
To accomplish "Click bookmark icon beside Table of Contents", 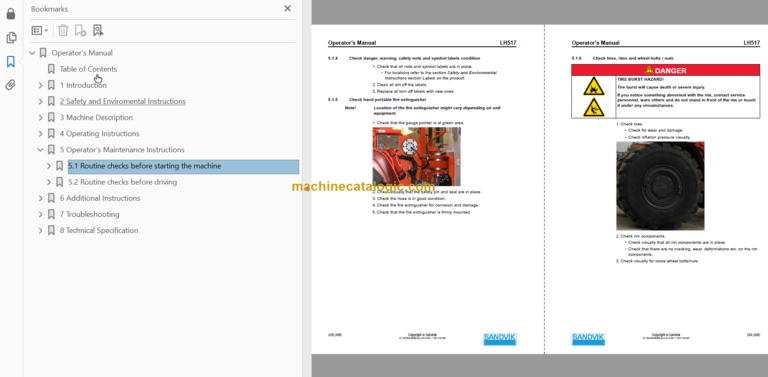I will point(51,69).
